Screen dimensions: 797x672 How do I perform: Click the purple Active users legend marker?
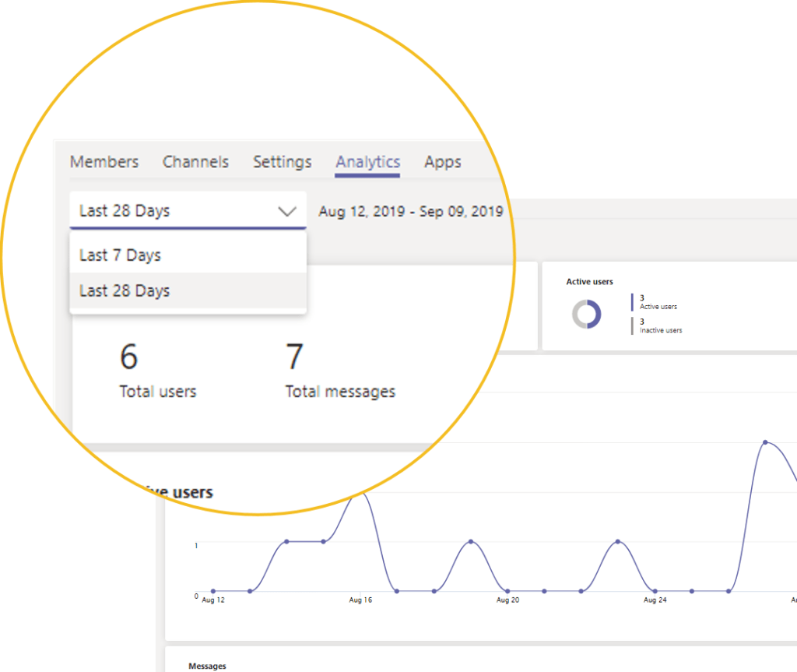(x=633, y=302)
